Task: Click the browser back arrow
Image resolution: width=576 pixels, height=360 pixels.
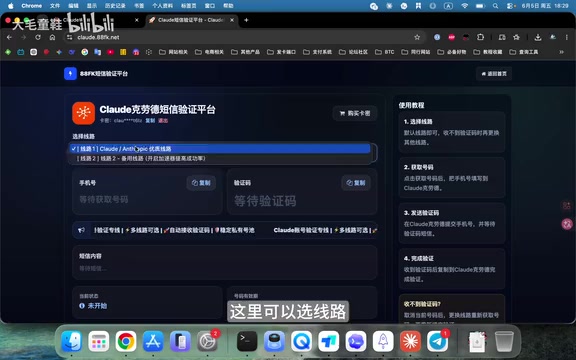Action: [9, 37]
